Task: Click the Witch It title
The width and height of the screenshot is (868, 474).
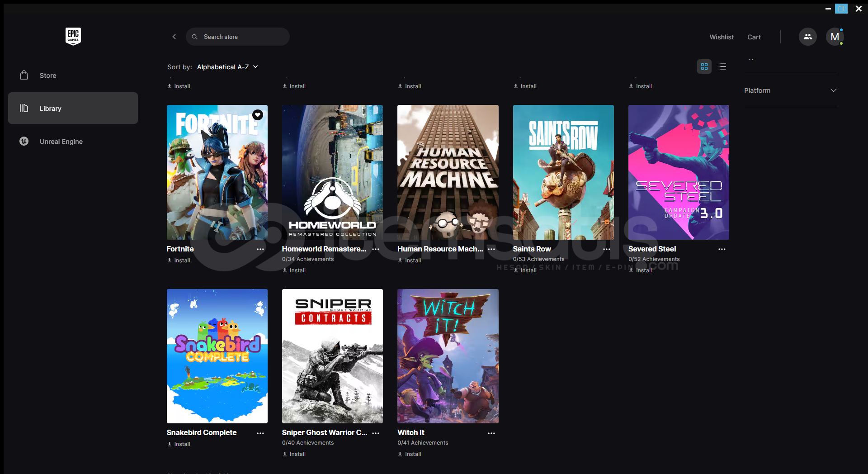Action: point(411,432)
